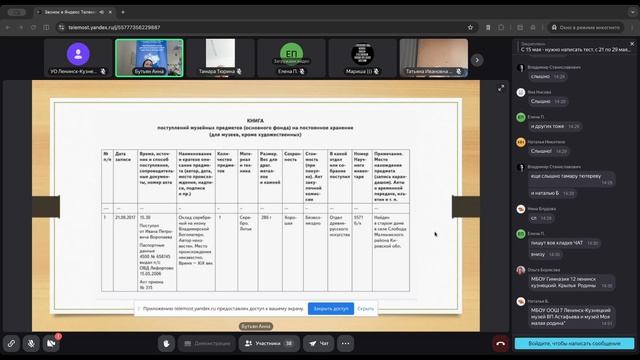This screenshot has width=640, height=360.
Task: Click the chat message 'внизу'
Action: pos(545,254)
